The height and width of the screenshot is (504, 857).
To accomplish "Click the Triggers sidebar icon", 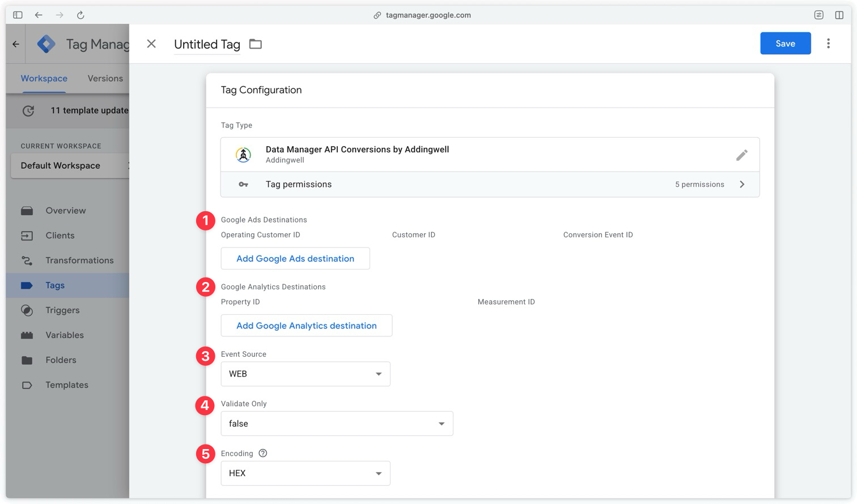I will (x=27, y=310).
